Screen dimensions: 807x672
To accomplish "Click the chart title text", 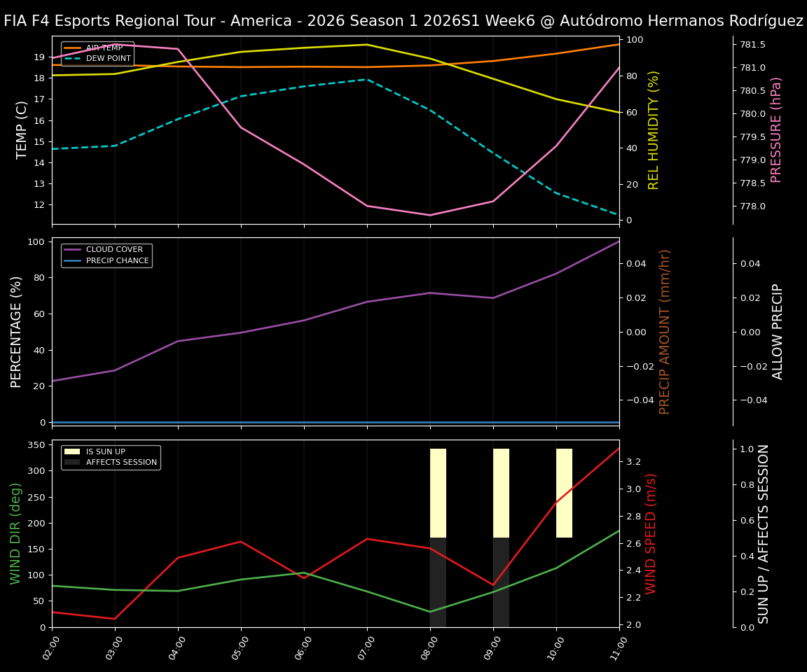I will pos(403,20).
